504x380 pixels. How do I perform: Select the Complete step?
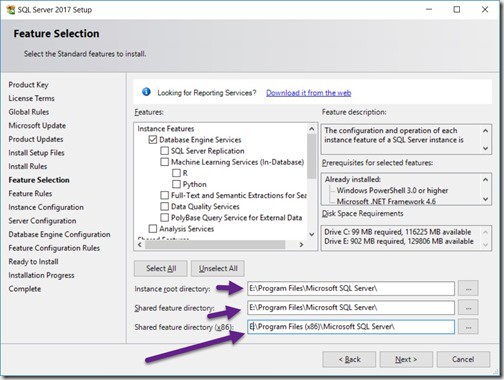[25, 289]
